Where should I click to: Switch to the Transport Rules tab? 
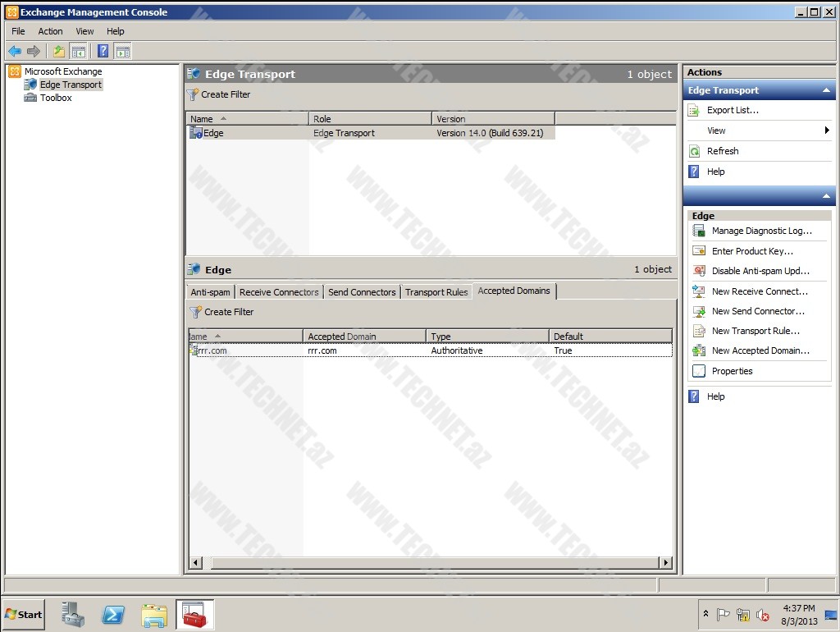(x=436, y=292)
